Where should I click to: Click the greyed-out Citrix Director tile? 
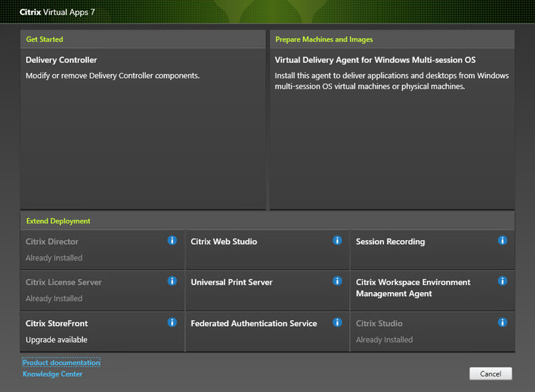102,250
